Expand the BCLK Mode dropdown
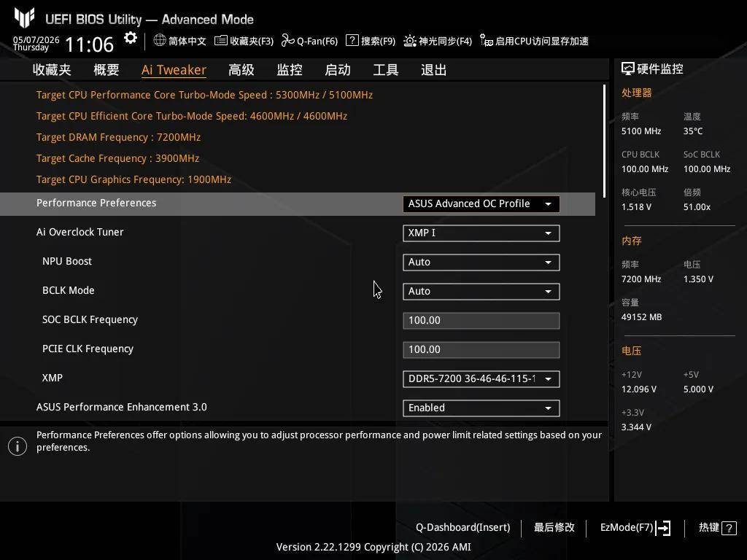747x560 pixels. 481,292
